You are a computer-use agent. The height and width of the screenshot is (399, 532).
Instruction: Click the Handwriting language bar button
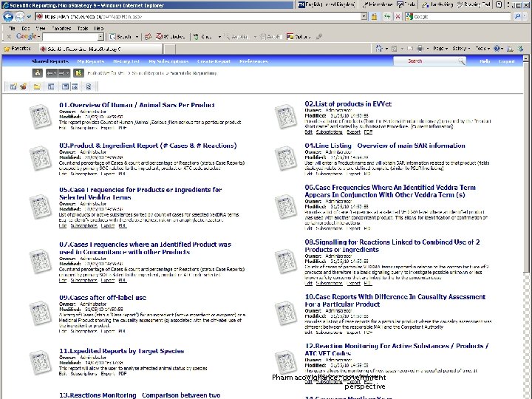437,4
